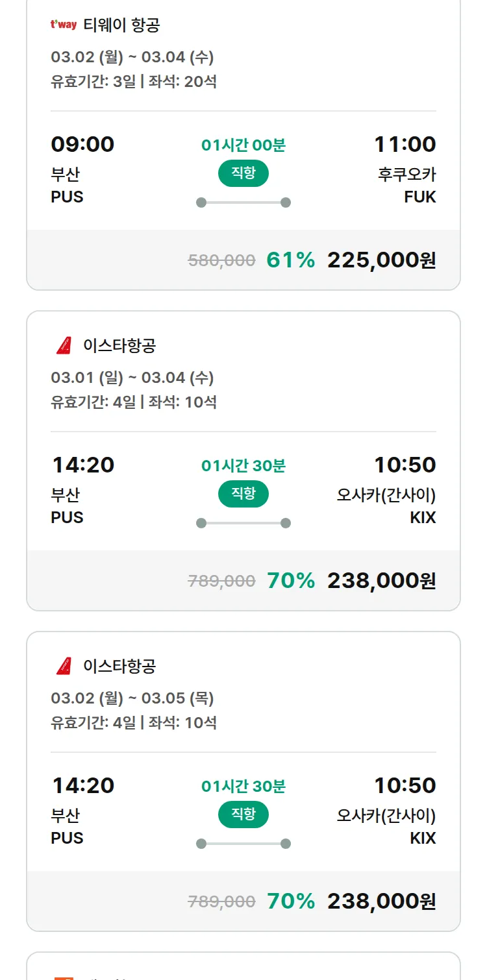Click Eastar logo on 03.01 flight card
The height and width of the screenshot is (980, 487).
point(64,346)
